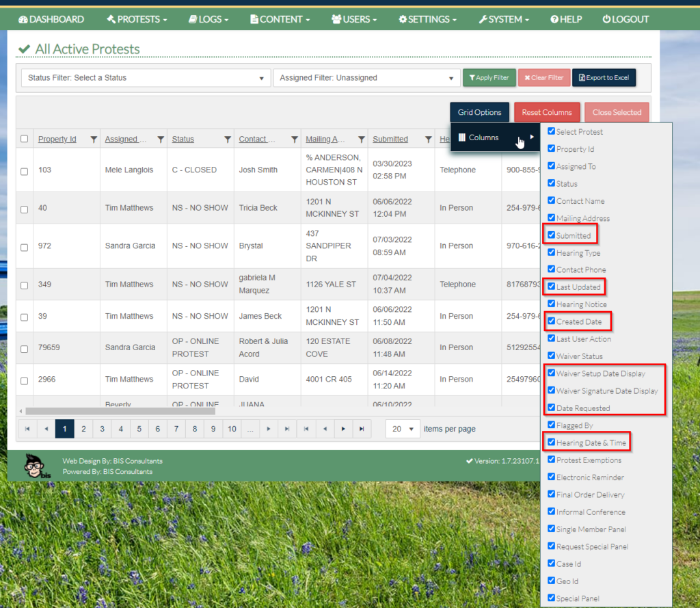Open the Status Filter dropdown
This screenshot has width=700, height=608.
(x=145, y=78)
